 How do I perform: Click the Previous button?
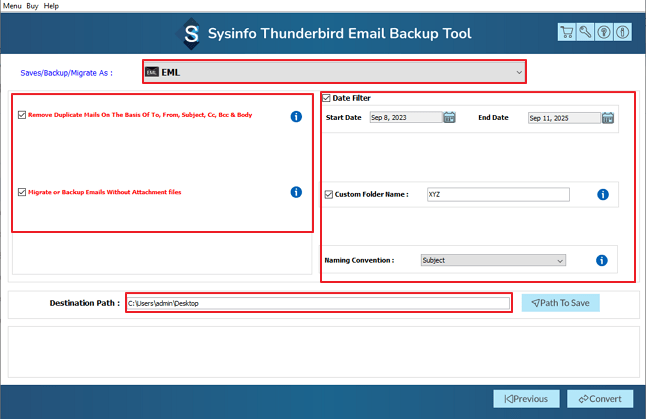pyautogui.click(x=527, y=399)
